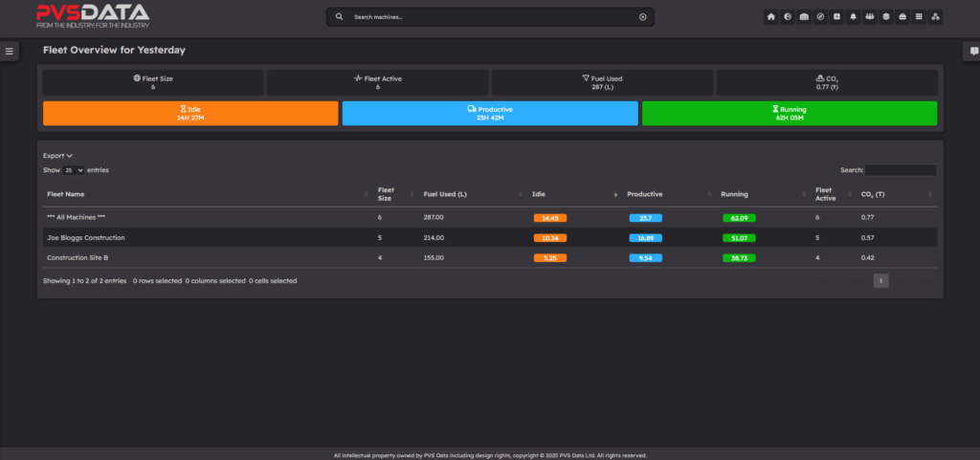Viewport: 980px width, 460px height.
Task: Click the green 62.09 running badge
Action: pyautogui.click(x=739, y=218)
